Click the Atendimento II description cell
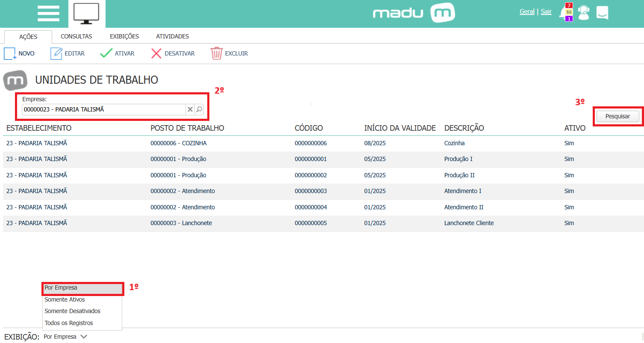This screenshot has height=343, width=644. [x=464, y=207]
